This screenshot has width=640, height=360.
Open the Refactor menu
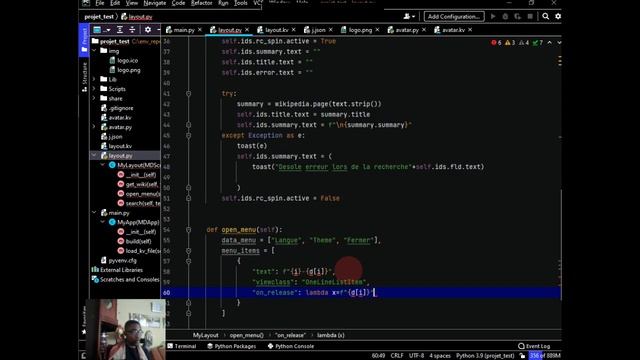coord(202,3)
